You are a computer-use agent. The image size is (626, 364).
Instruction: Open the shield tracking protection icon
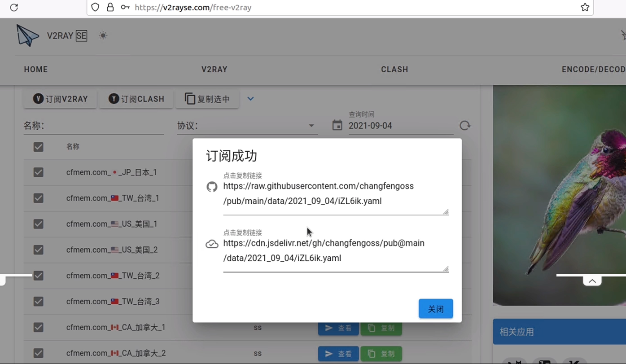point(95,7)
